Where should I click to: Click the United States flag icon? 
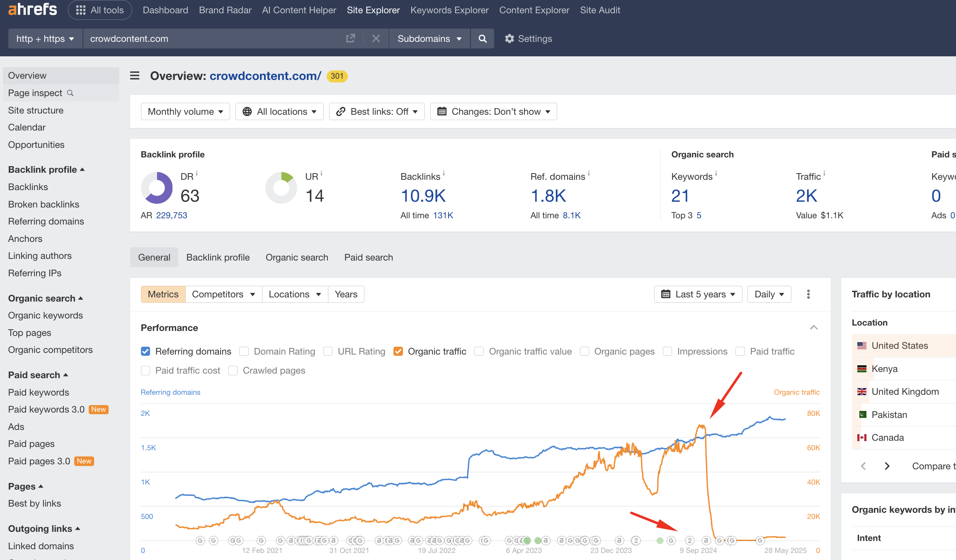(x=862, y=345)
